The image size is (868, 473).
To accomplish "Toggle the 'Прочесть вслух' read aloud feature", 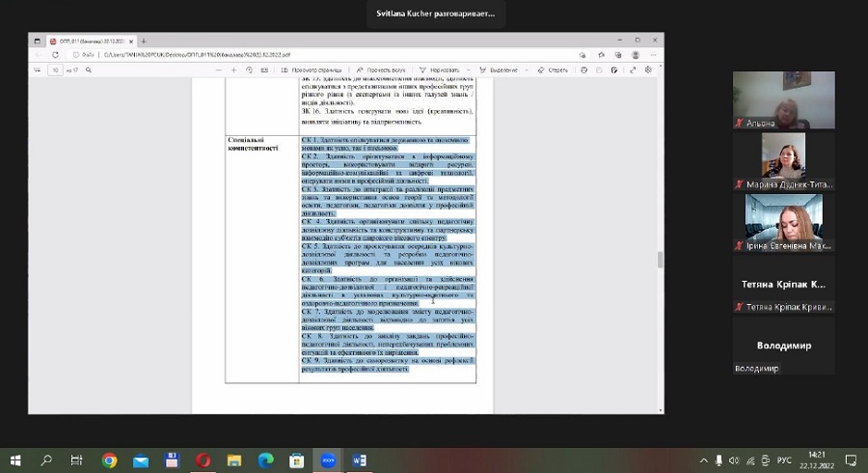I will tap(383, 70).
